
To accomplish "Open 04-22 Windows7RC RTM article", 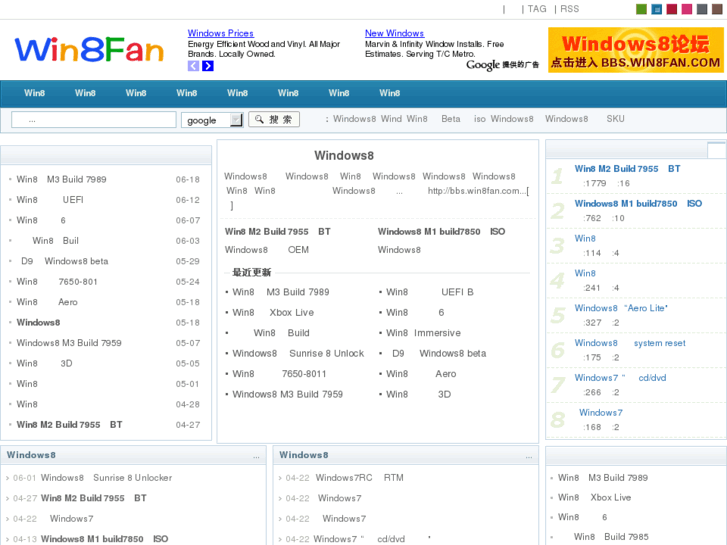I will 359,478.
